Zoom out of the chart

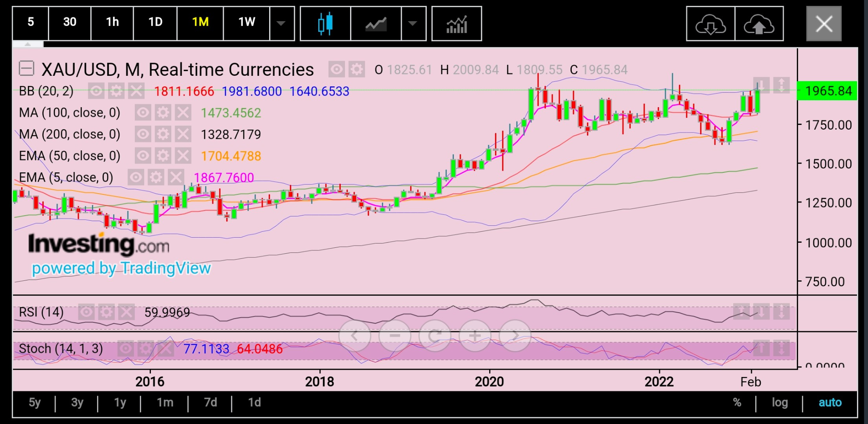395,336
